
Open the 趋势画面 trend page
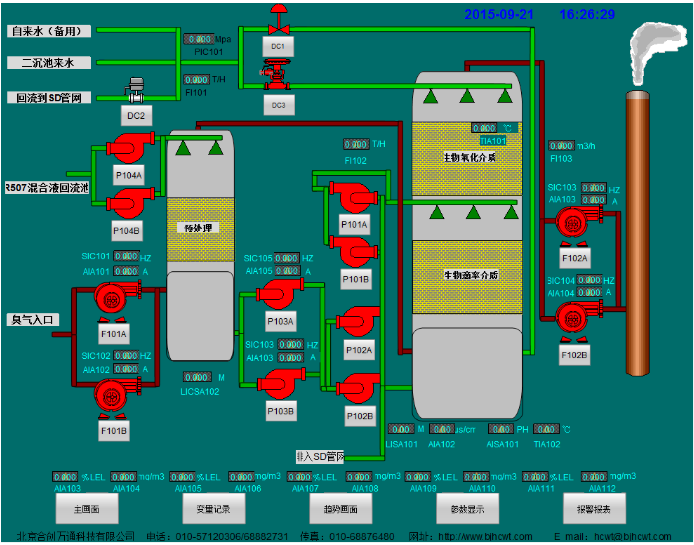click(x=340, y=509)
